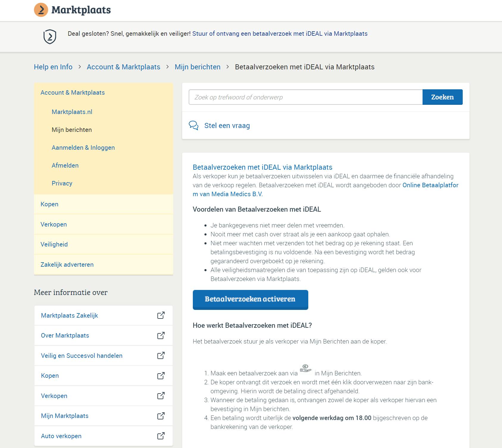Open Marktplaats Zakelijk via its external link icon

161,315
